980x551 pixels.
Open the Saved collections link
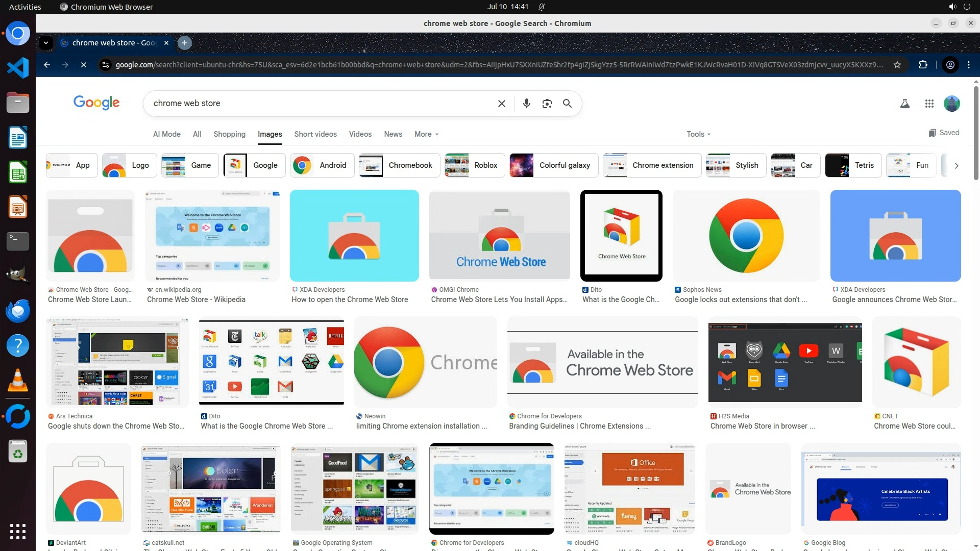pos(944,133)
